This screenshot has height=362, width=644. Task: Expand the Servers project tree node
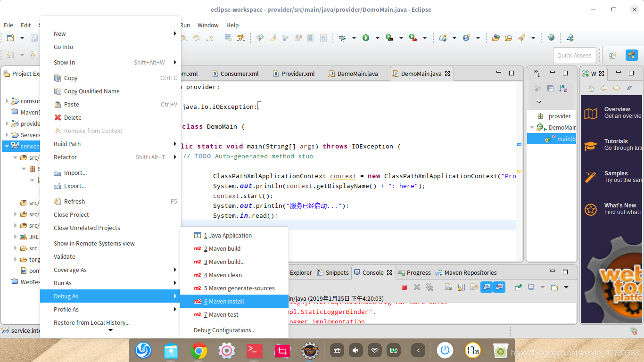(x=7, y=135)
